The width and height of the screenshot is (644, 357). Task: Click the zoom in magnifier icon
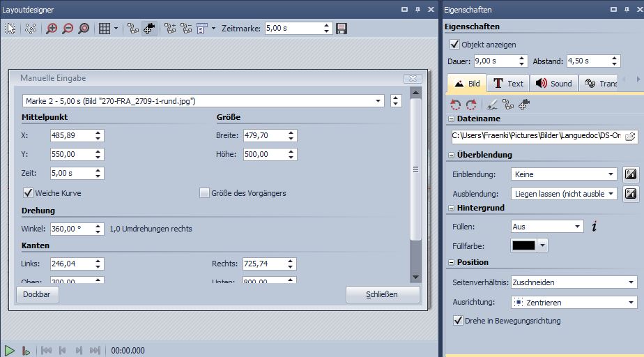[52, 29]
